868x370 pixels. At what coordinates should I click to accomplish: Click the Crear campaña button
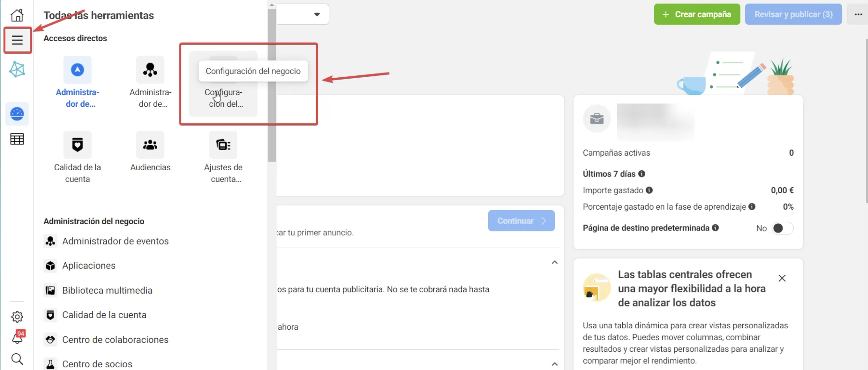tap(697, 14)
